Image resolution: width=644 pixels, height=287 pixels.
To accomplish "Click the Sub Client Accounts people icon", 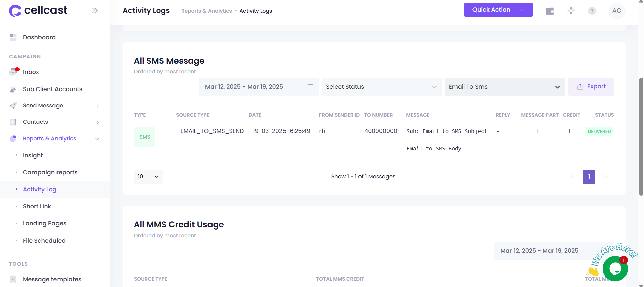I will (x=13, y=89).
